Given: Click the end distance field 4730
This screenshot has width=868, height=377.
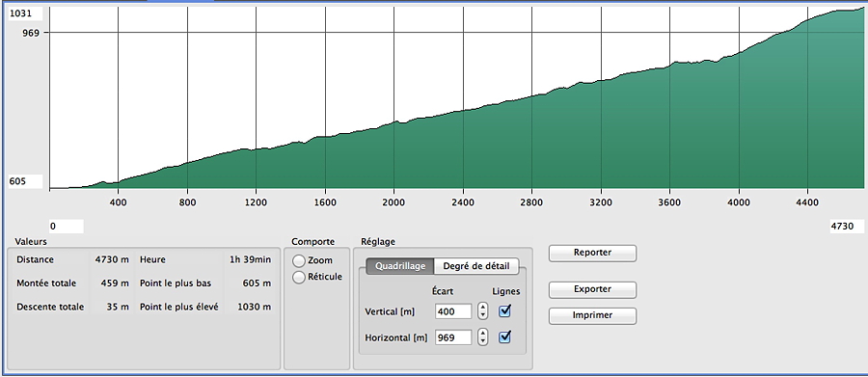Looking at the screenshot, I should [848, 227].
